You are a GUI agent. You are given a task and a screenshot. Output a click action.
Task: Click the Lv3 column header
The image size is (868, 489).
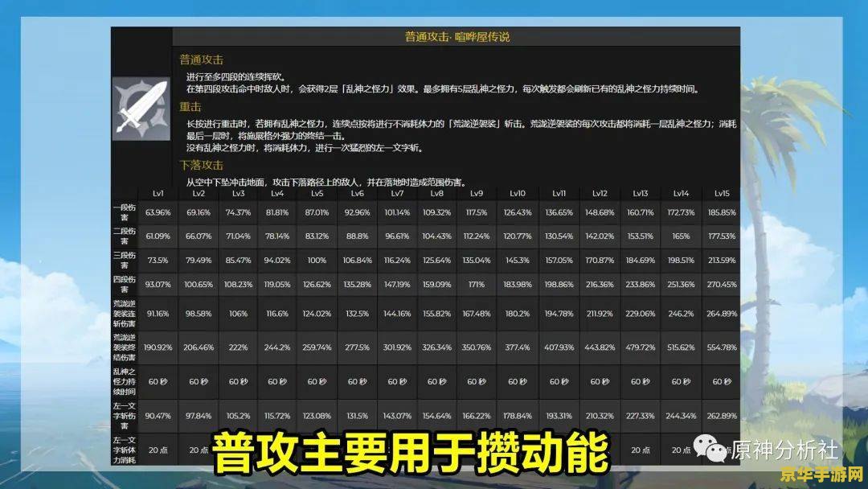238,193
